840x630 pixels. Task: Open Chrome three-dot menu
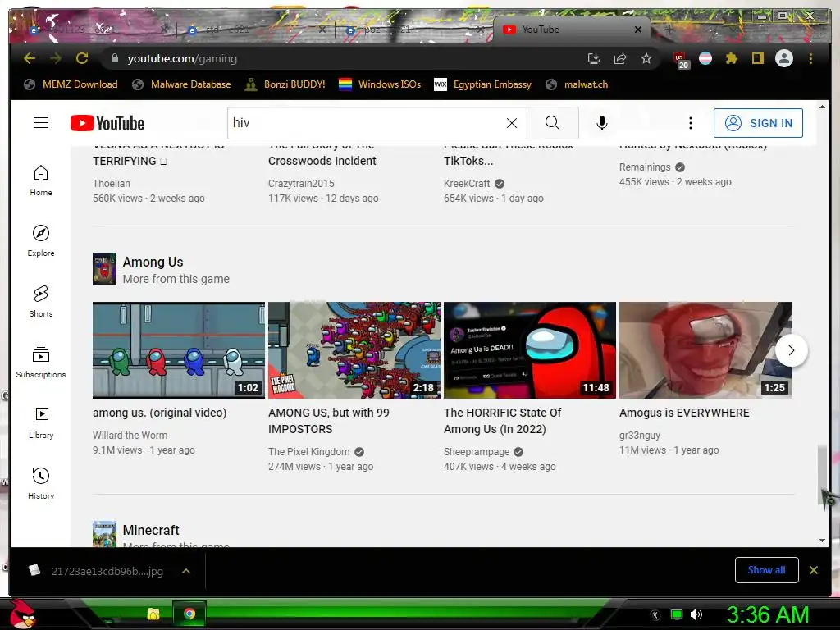[x=810, y=58]
